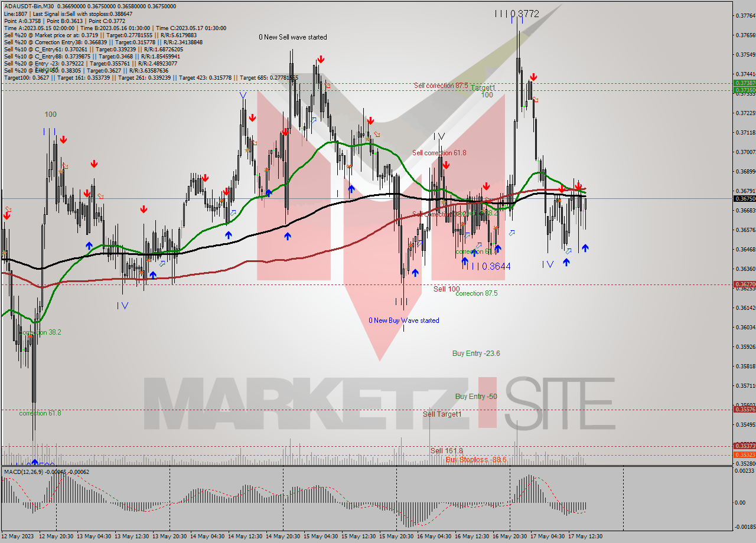Click the '17 May 04:30' time label
Image resolution: width=756 pixels, height=543 pixels.
pyautogui.click(x=548, y=537)
